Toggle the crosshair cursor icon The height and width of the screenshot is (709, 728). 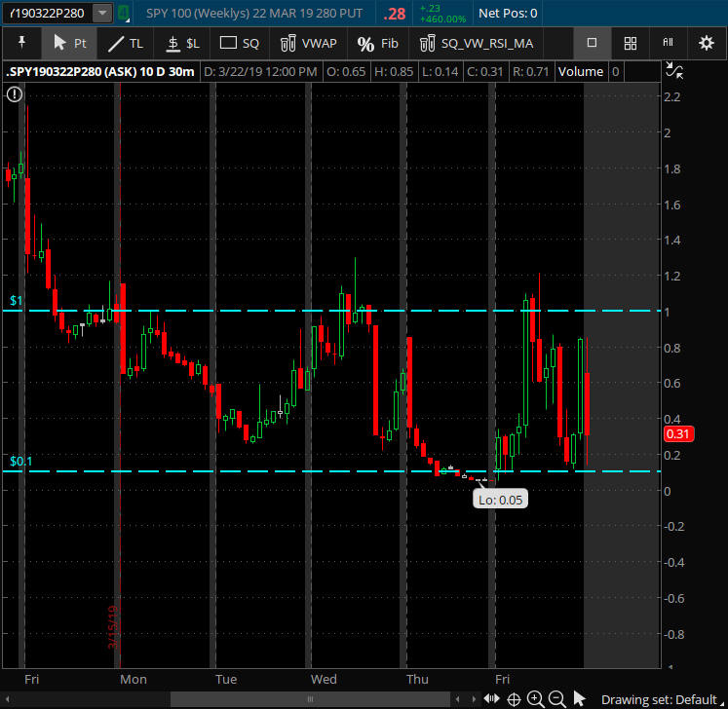(x=514, y=698)
